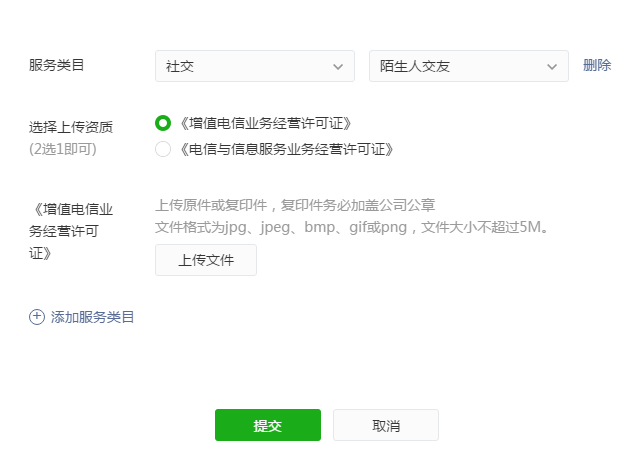Screen dimensions: 644x454
Task: Select the 电信与信息服务业务经营许可证 radio button
Action: tap(163, 149)
